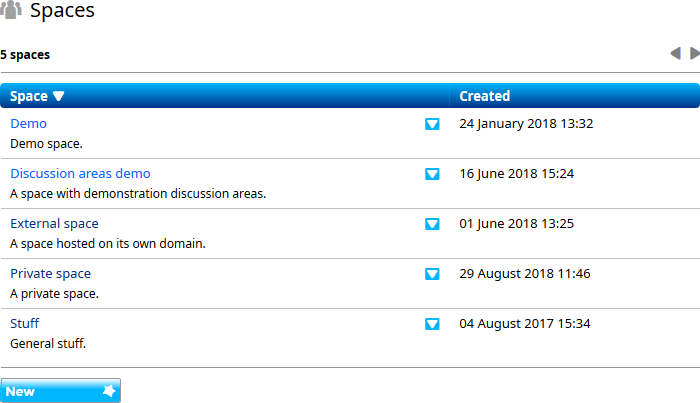
Task: Click date '29 August 2018 11:46'
Action: pyautogui.click(x=525, y=274)
